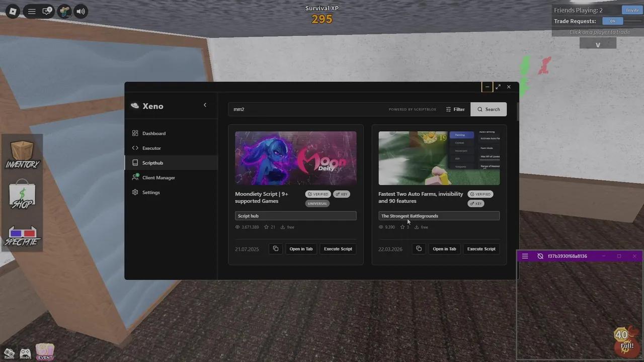Toggle Trade Requests off

[x=612, y=21]
